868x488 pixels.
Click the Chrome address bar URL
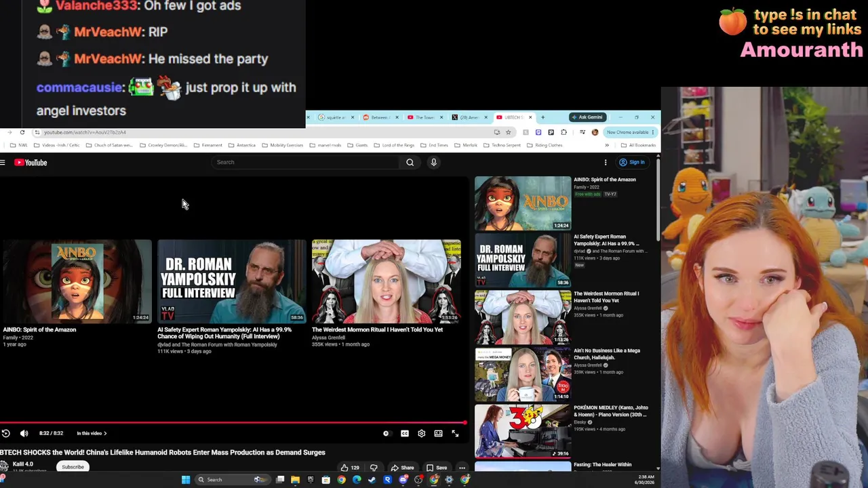(x=85, y=132)
